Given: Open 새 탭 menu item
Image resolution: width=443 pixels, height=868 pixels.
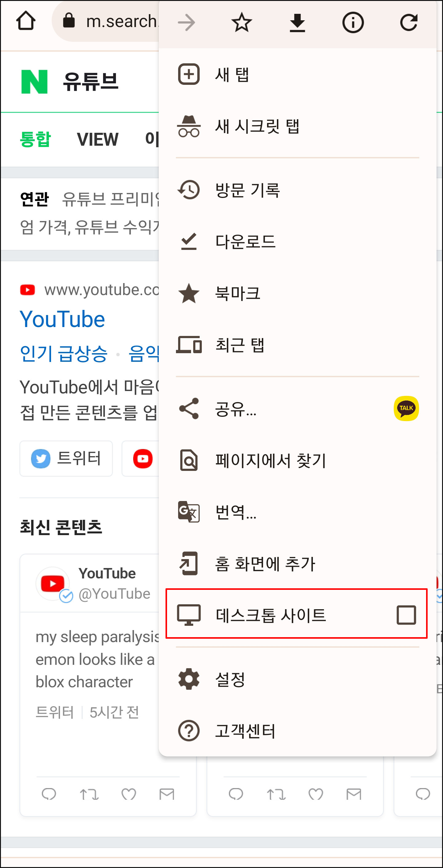Looking at the screenshot, I should pyautogui.click(x=297, y=74).
